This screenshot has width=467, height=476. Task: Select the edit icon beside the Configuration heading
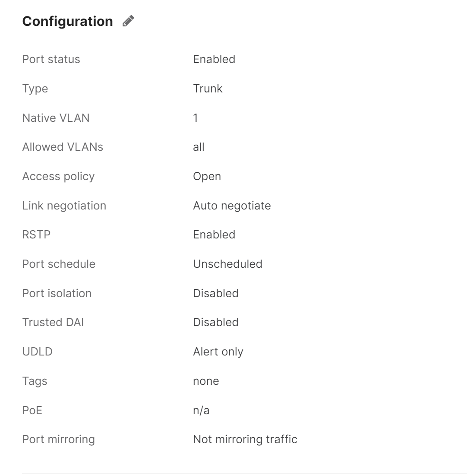tap(127, 21)
